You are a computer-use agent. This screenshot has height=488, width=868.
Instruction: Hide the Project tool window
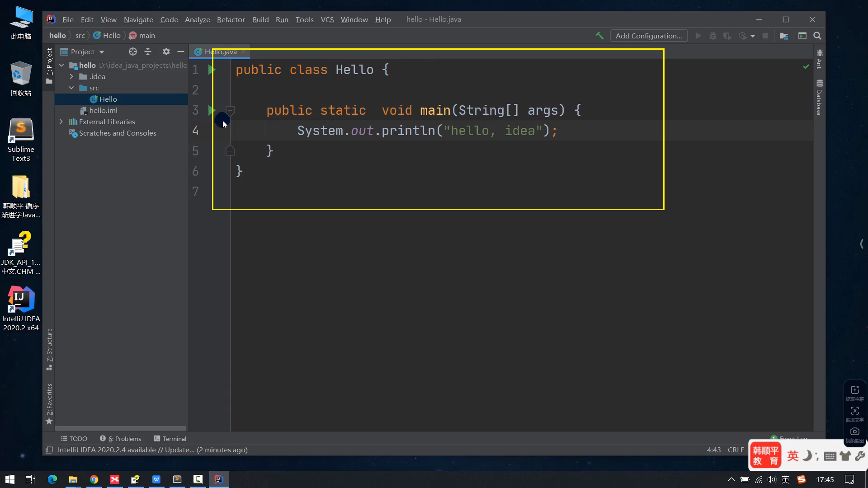click(181, 52)
